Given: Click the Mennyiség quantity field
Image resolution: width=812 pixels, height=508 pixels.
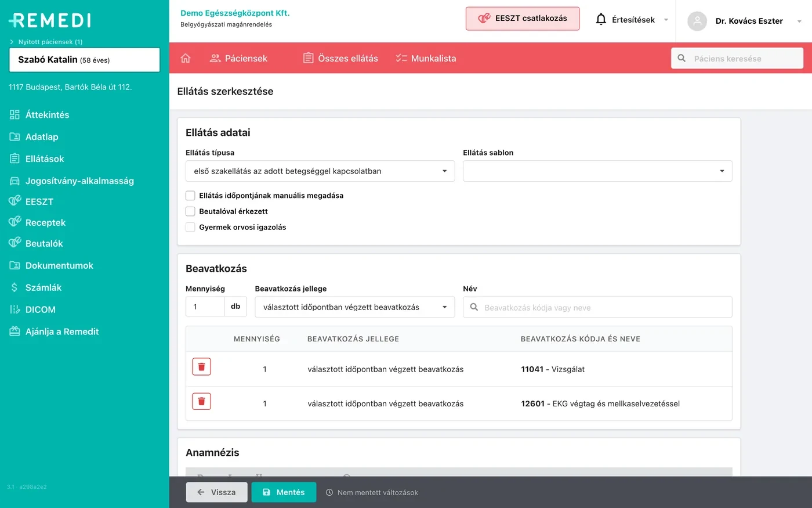Looking at the screenshot, I should (205, 307).
